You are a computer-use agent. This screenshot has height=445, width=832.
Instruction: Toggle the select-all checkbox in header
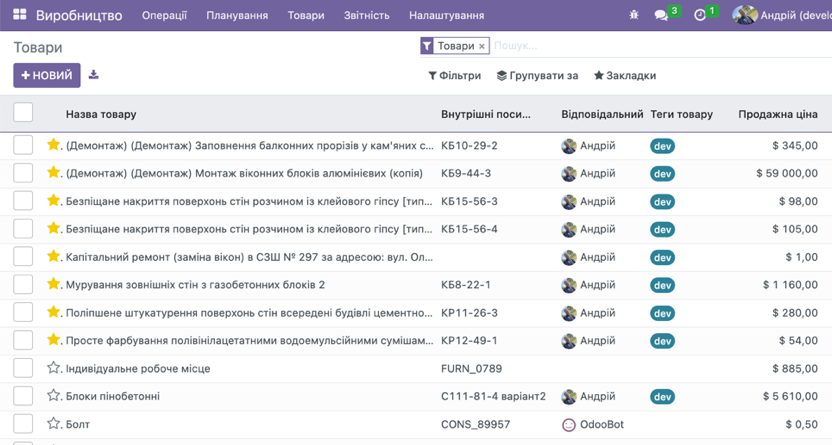coord(23,113)
